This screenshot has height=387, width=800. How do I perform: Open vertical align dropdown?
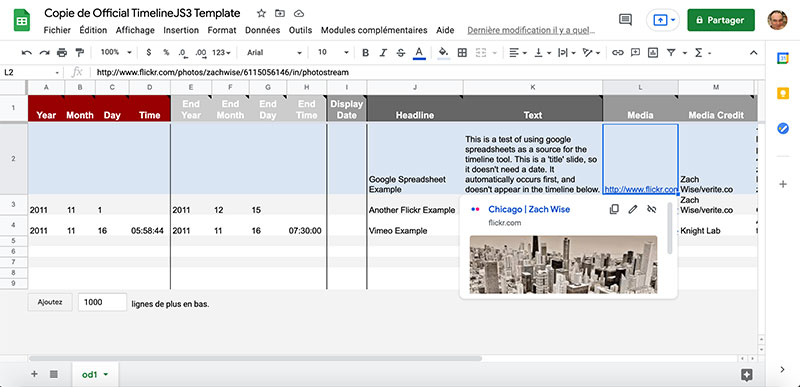pos(542,53)
